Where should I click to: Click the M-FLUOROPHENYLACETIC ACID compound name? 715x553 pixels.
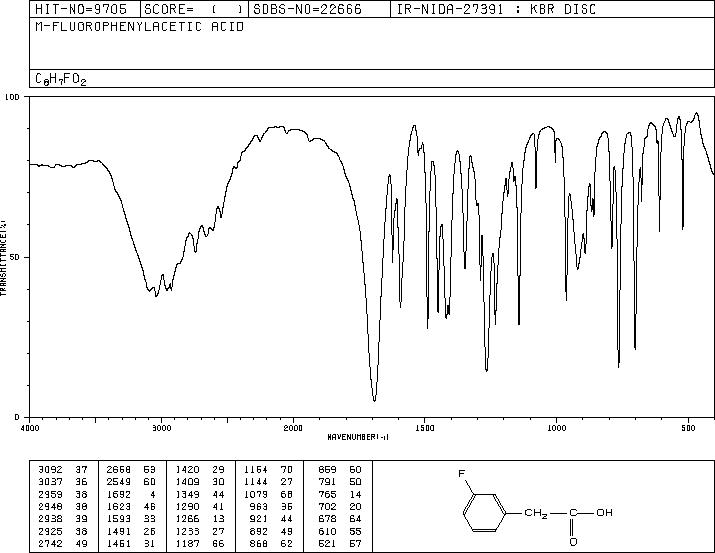(140, 27)
